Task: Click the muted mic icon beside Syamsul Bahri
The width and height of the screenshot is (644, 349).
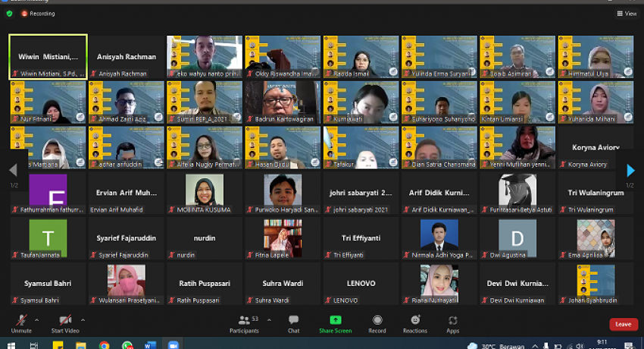Action: 15,300
